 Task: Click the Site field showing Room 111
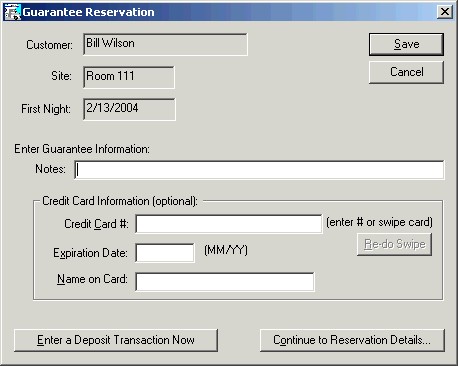[x=129, y=77]
